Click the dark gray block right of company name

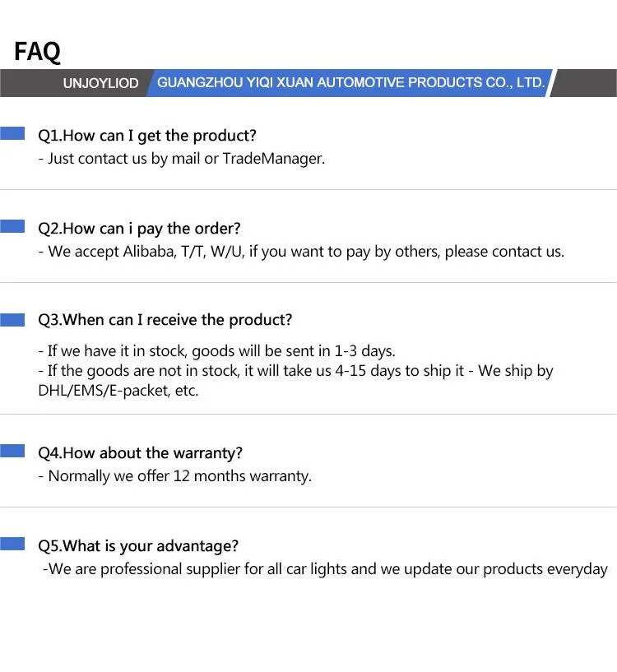pyautogui.click(x=586, y=82)
